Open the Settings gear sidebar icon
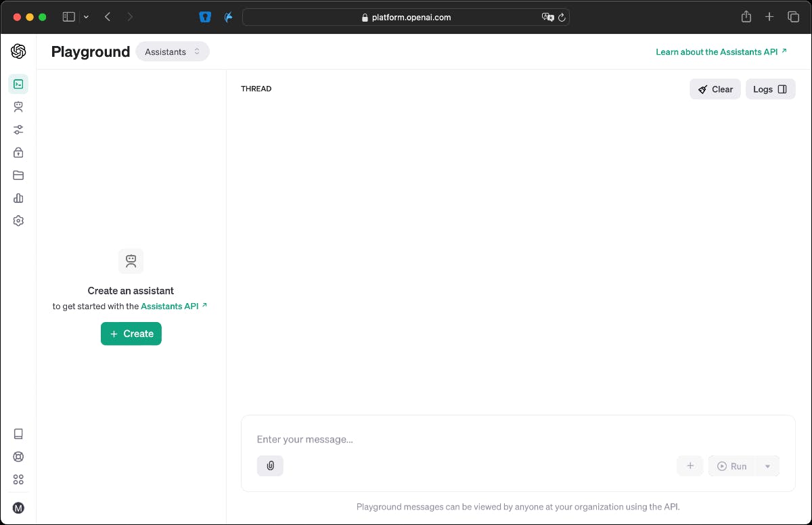 coord(18,221)
